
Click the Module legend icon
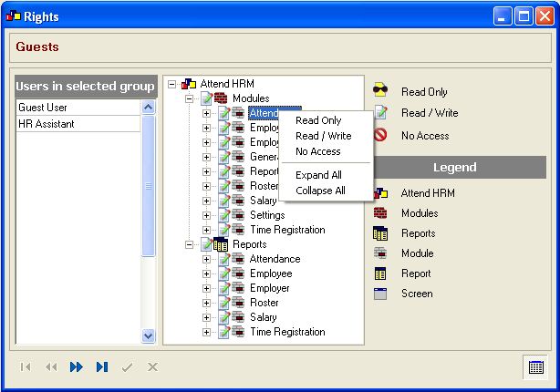click(x=380, y=253)
